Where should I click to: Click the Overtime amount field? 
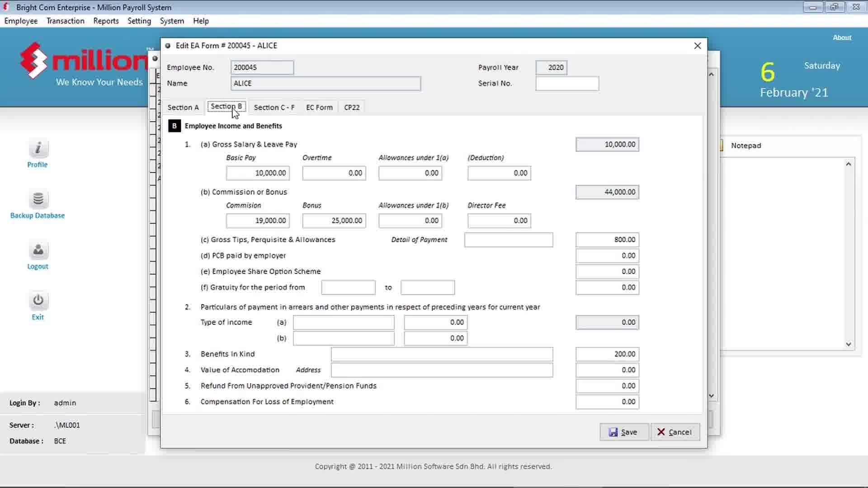click(334, 173)
